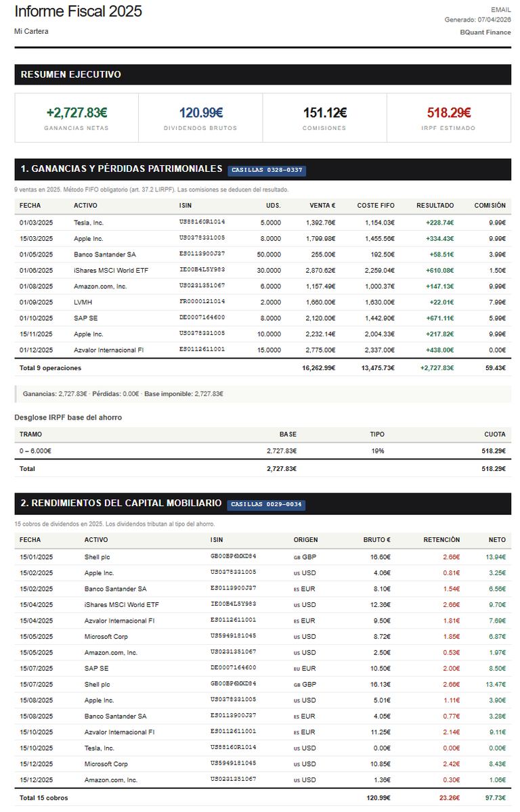This screenshot has width=520, height=812.
Task: Click the 'RETENCIÓN' column header
Action: tap(441, 540)
